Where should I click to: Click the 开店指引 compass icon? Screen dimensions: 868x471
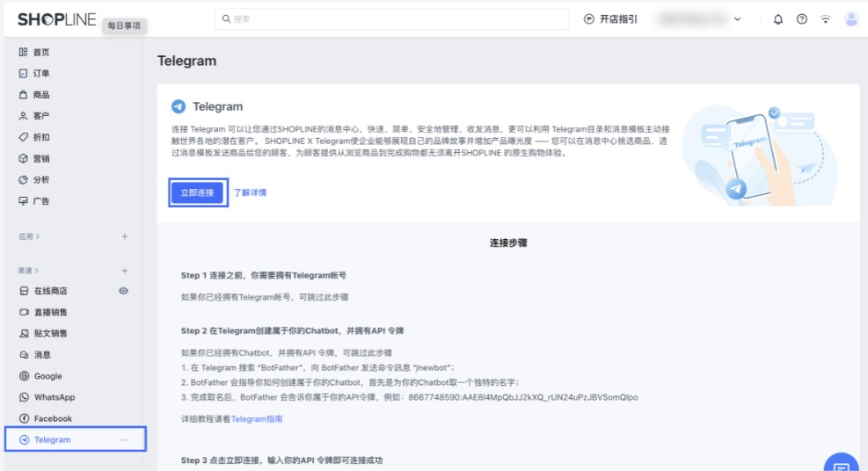(x=589, y=19)
